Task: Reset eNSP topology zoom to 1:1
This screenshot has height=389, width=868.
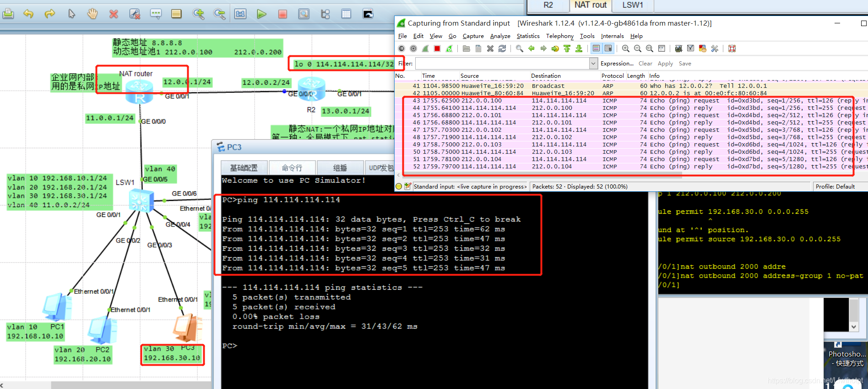Action: (240, 14)
